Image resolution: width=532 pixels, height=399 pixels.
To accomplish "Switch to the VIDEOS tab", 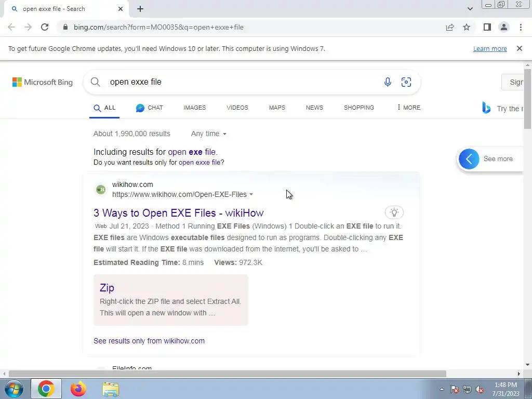I will 237,108.
